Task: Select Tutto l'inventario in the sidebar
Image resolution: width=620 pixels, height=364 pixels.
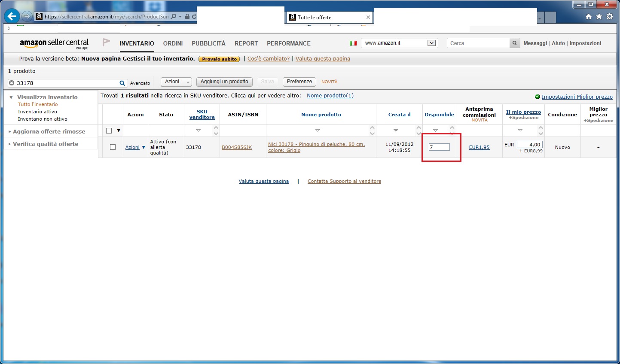Action: pos(38,104)
